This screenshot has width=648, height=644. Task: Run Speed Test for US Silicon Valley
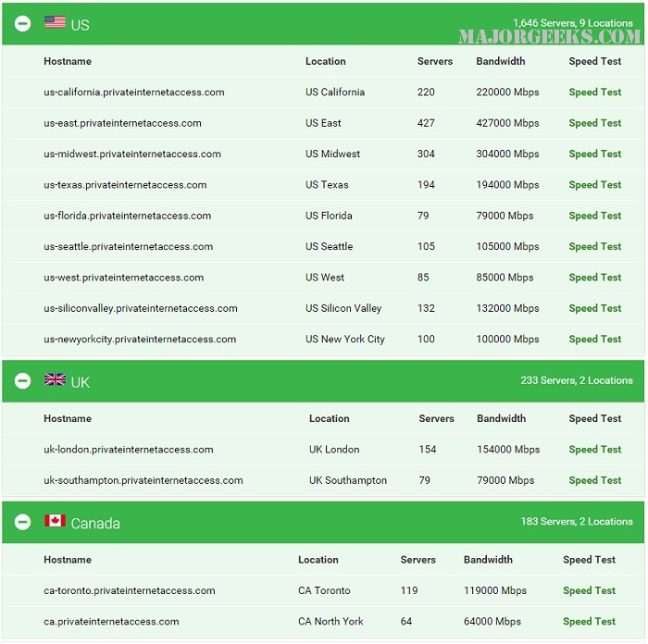click(594, 308)
